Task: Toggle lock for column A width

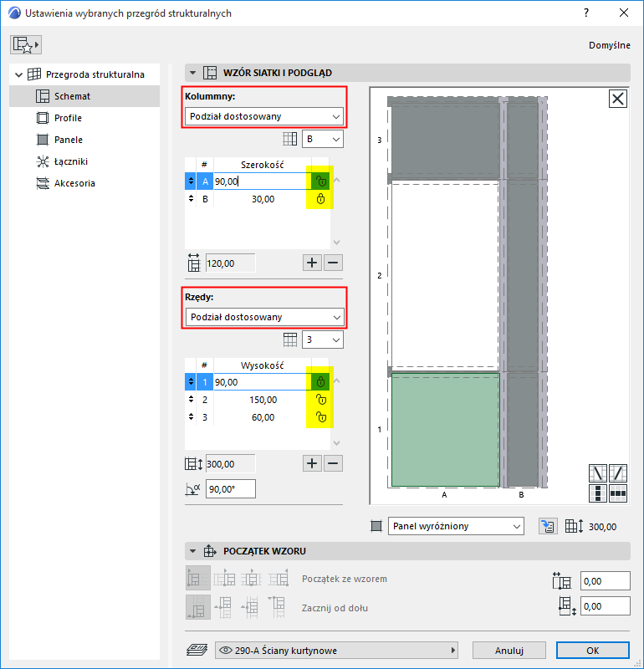Action: 320,181
